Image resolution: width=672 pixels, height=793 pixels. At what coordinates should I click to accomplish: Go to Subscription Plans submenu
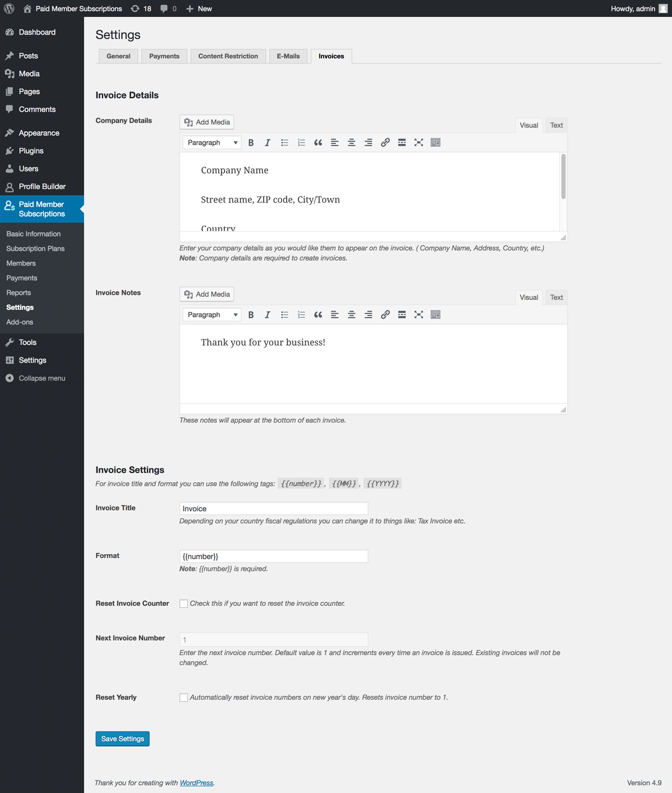click(36, 249)
